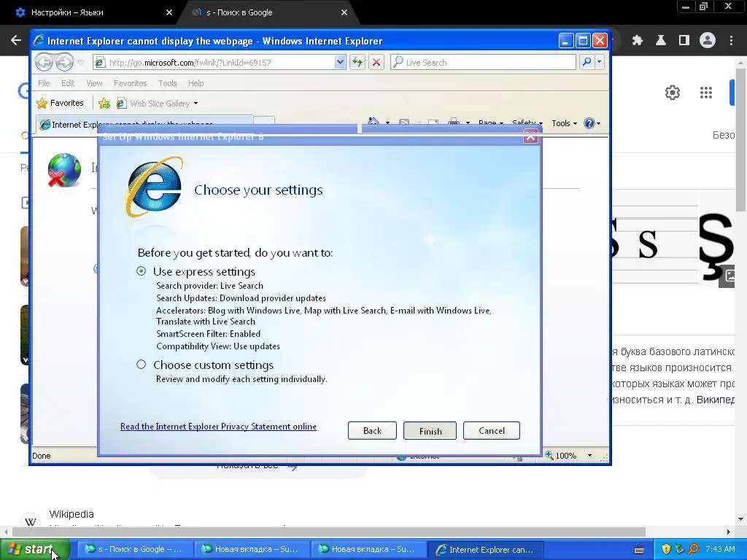The image size is (747, 560).
Task: Click the Chrome labs flask icon
Action: [x=660, y=41]
